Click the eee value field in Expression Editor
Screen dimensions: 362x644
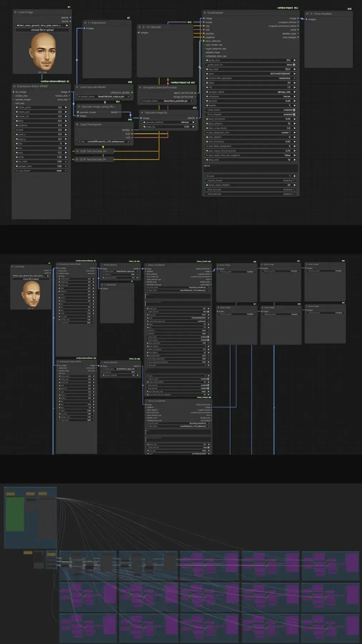coord(41,148)
